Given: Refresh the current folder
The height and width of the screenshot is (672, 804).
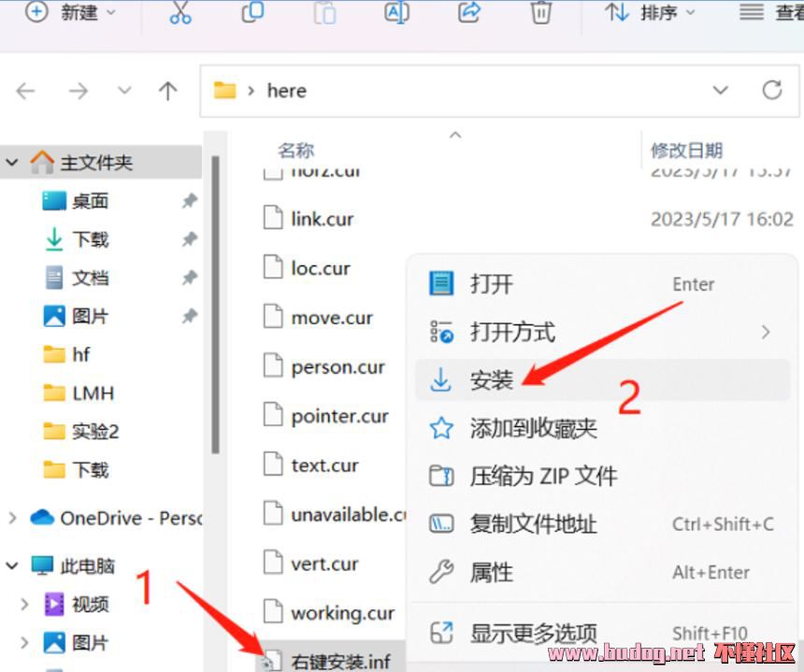Looking at the screenshot, I should click(772, 91).
